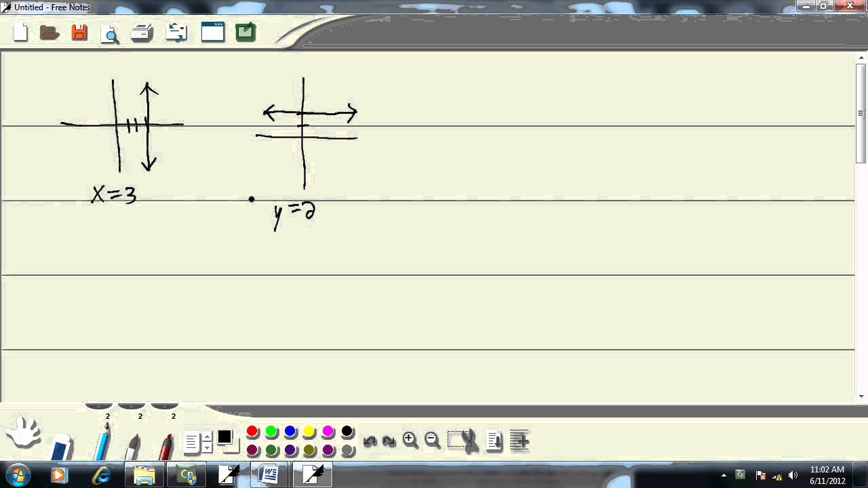Save the note using the floppy disk icon
The image size is (868, 488).
tap(79, 33)
